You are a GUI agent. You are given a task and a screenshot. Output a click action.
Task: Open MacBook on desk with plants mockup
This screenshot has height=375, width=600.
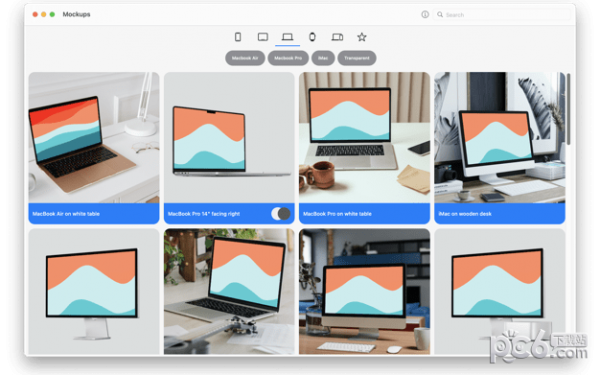[229, 292]
